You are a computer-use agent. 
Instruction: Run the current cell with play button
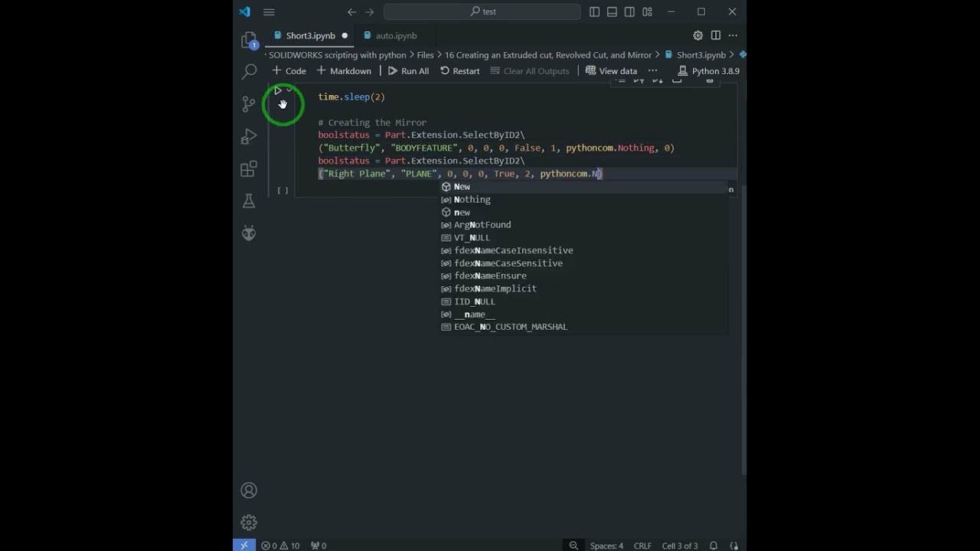click(278, 90)
